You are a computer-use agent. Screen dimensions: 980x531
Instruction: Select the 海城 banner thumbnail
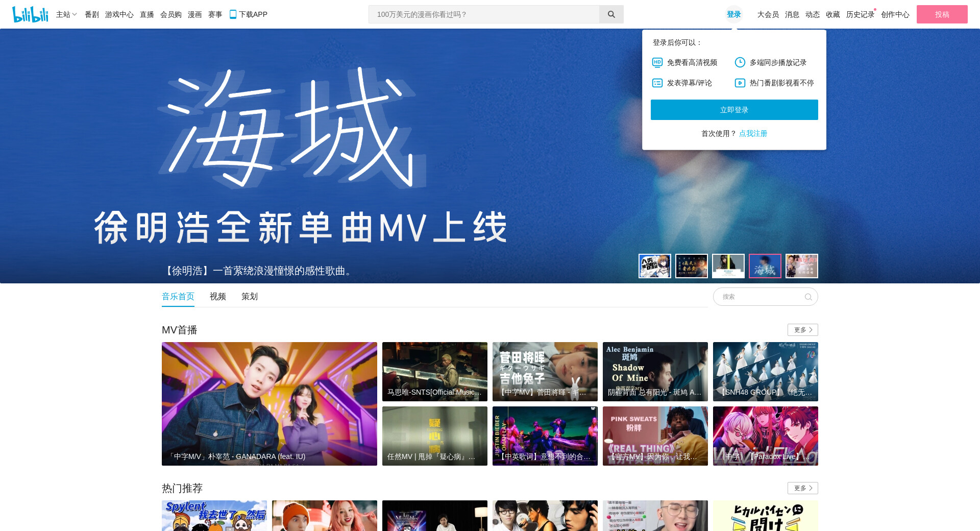tap(765, 266)
